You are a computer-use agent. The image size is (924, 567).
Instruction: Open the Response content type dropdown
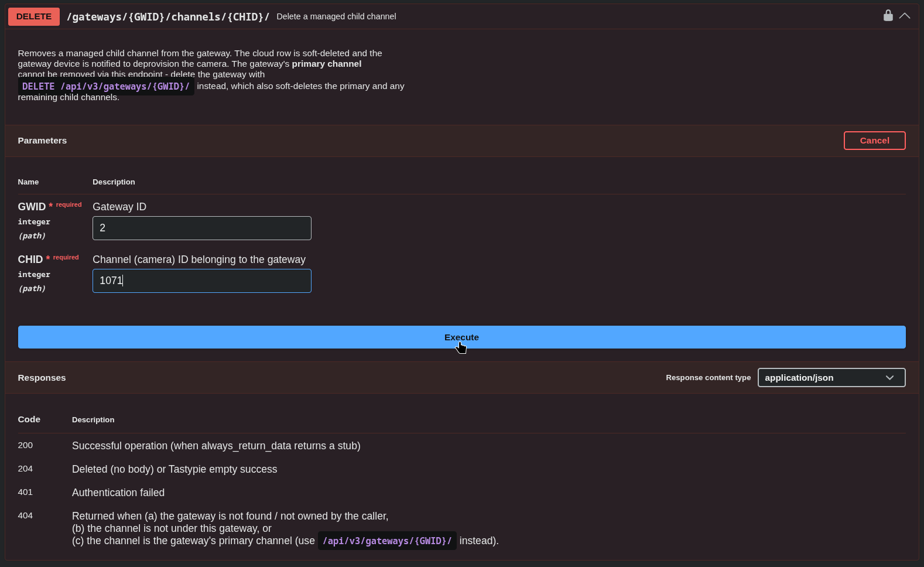pyautogui.click(x=831, y=378)
